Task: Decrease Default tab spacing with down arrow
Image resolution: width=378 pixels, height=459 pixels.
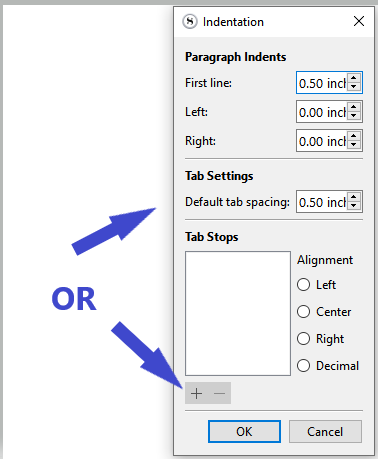Action: (x=354, y=206)
